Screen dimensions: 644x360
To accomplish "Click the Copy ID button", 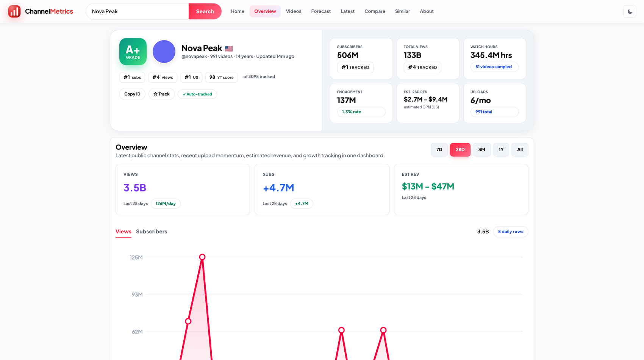I will [132, 94].
